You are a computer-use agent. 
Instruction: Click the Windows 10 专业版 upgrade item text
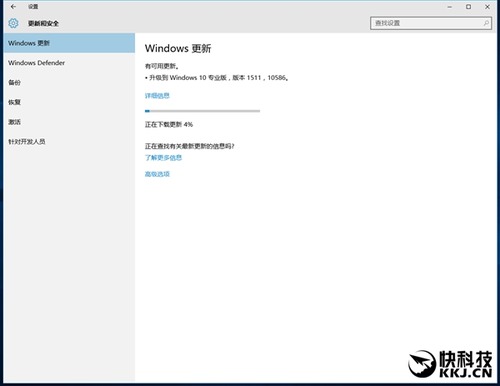point(217,78)
